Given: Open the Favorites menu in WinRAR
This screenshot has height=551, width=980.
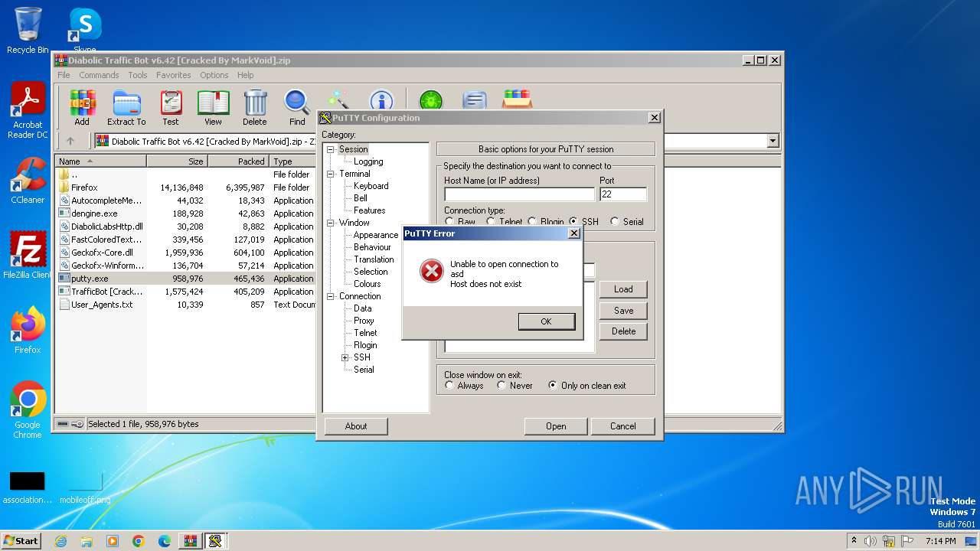Looking at the screenshot, I should point(174,75).
